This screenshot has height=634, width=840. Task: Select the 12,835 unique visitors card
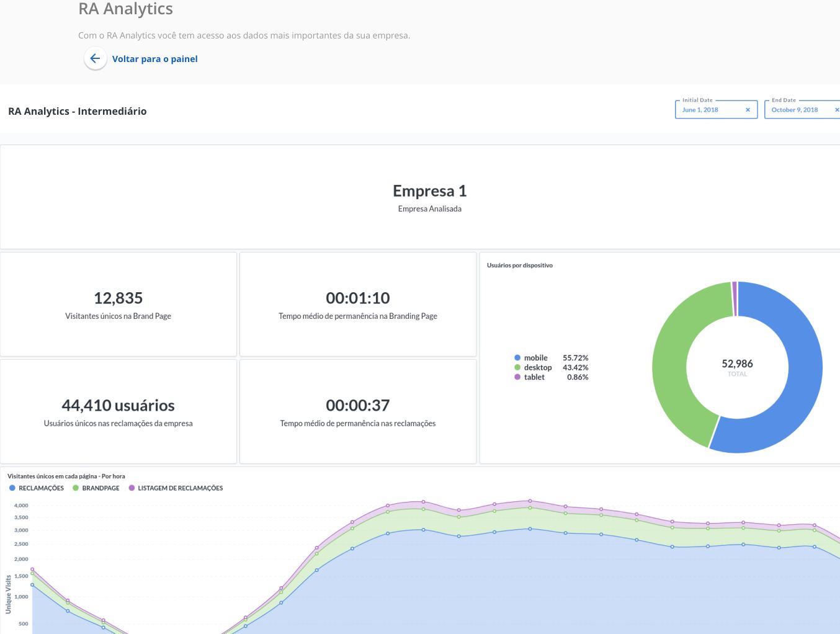coord(118,304)
